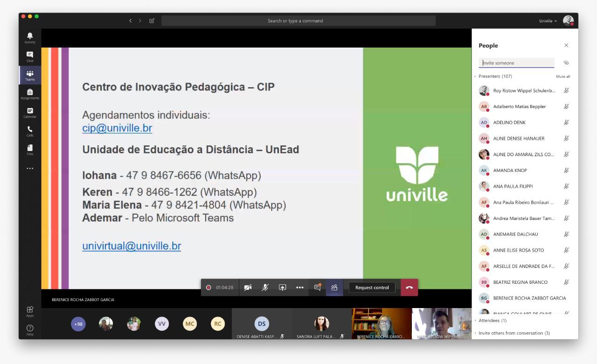Open the univirtual@univille.br link
The height and width of the screenshot is (364, 597).
click(132, 246)
